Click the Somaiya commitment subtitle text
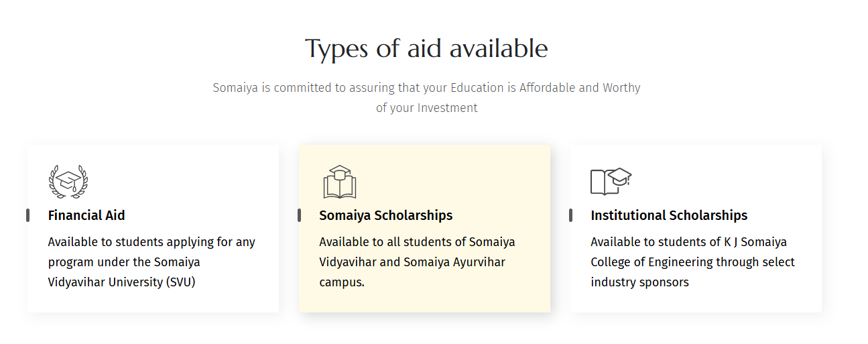 point(426,97)
